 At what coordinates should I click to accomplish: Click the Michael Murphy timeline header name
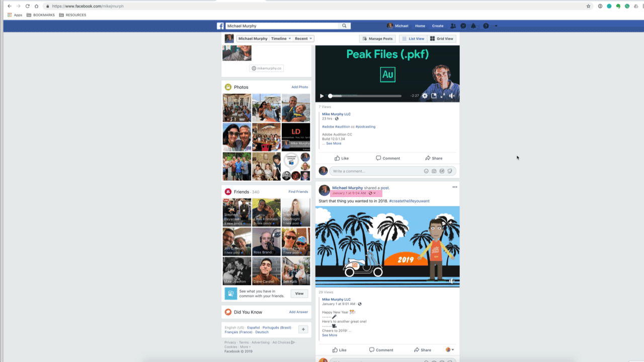tap(253, 39)
